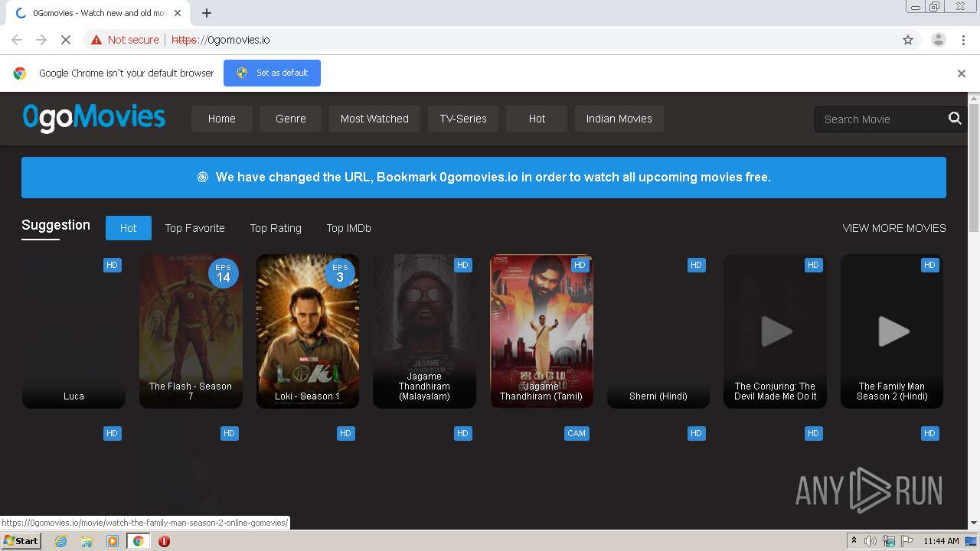Switch to the Top Rating tab

coord(276,228)
